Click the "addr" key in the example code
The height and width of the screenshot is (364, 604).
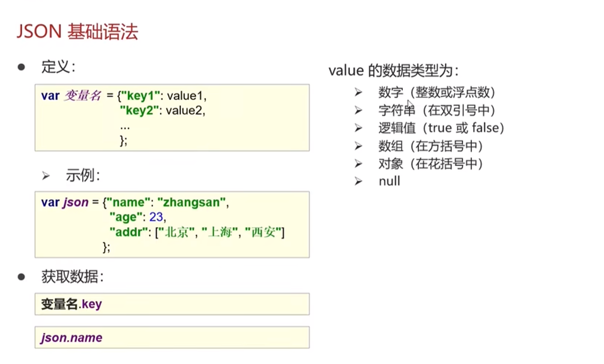tap(126, 232)
